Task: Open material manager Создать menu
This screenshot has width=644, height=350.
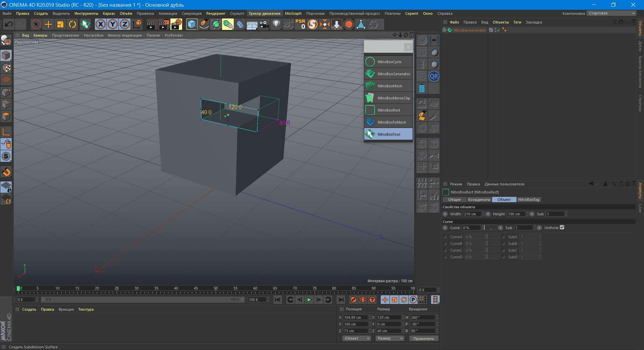Action: tap(29, 309)
